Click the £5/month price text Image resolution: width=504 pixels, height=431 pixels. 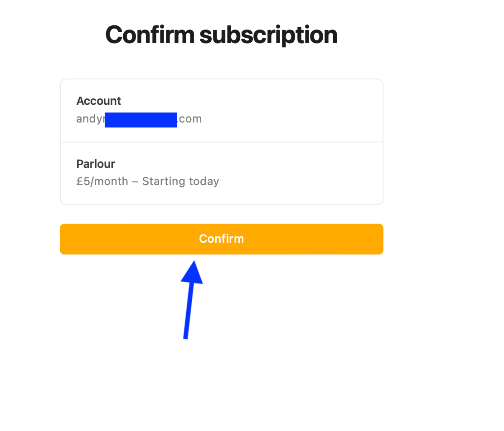tap(102, 181)
